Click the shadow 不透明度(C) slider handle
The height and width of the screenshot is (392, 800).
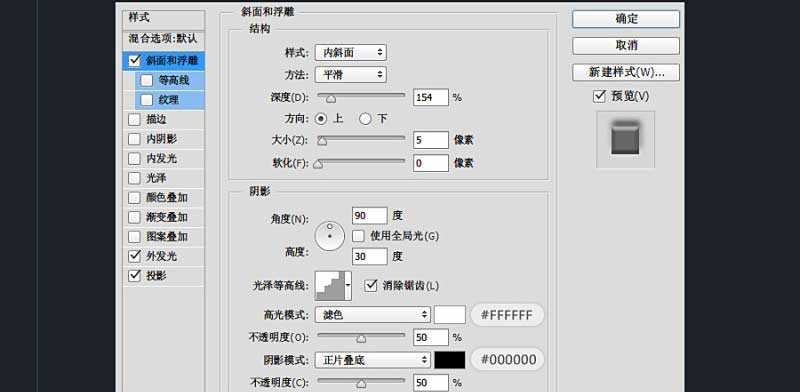361,383
